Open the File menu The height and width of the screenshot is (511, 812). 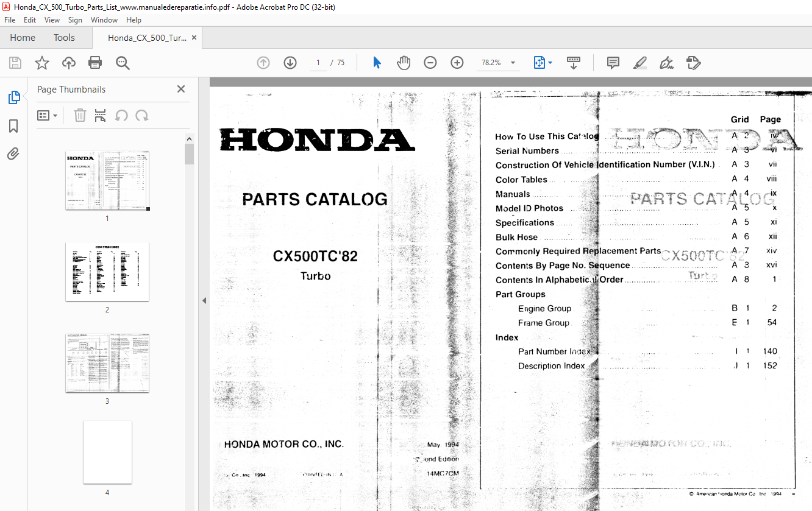(10, 20)
